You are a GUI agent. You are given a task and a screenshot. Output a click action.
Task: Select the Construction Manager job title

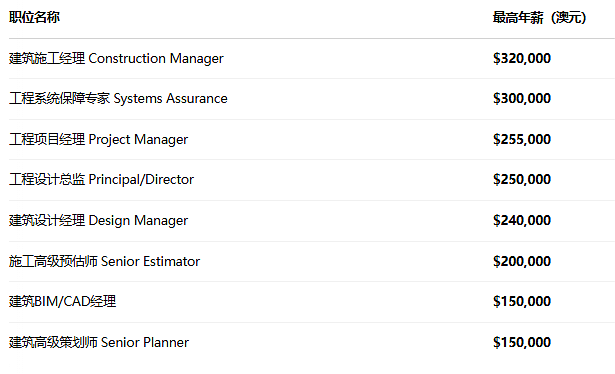coord(116,58)
